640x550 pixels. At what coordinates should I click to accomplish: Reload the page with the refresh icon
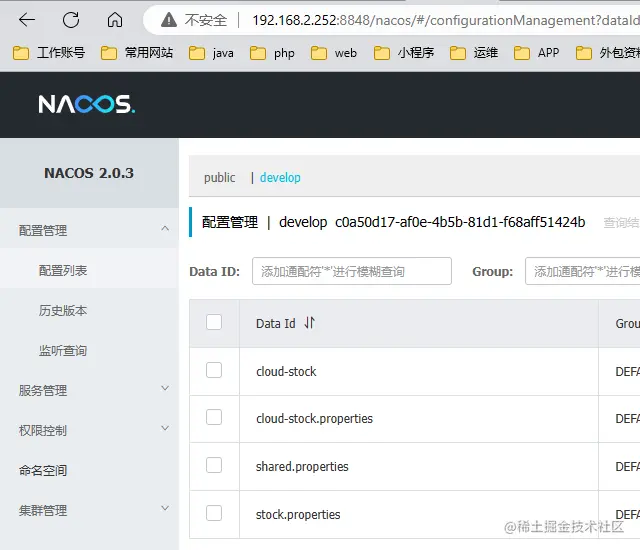click(x=71, y=20)
